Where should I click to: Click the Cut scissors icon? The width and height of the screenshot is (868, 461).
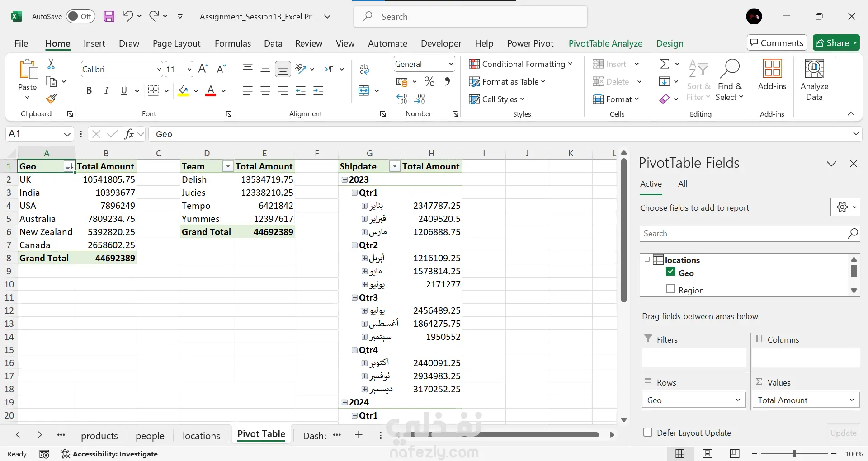point(51,65)
